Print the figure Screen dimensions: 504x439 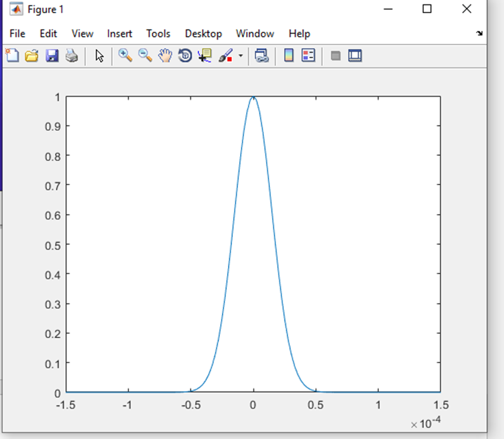click(x=72, y=55)
